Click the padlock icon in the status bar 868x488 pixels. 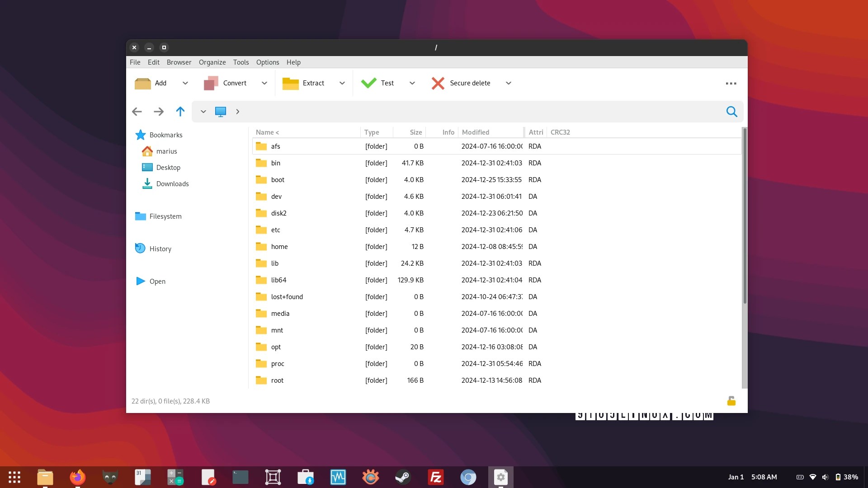[x=731, y=401]
